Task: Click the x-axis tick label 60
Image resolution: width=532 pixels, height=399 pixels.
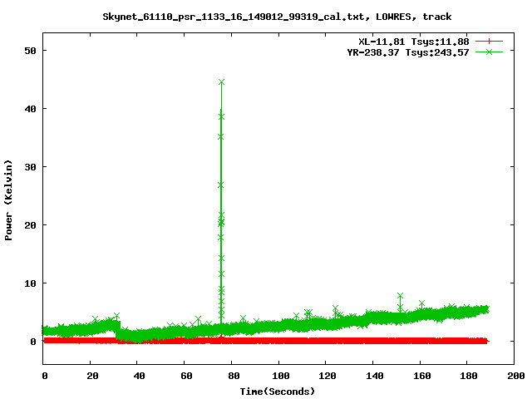Action: [x=185, y=376]
